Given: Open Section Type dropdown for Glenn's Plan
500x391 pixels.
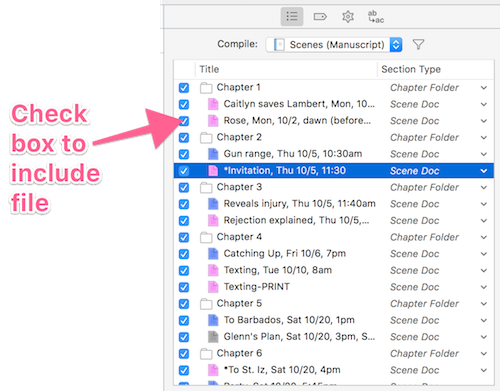Looking at the screenshot, I should [484, 337].
